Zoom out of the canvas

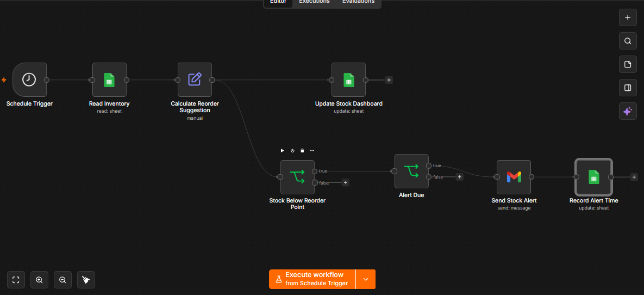63,280
